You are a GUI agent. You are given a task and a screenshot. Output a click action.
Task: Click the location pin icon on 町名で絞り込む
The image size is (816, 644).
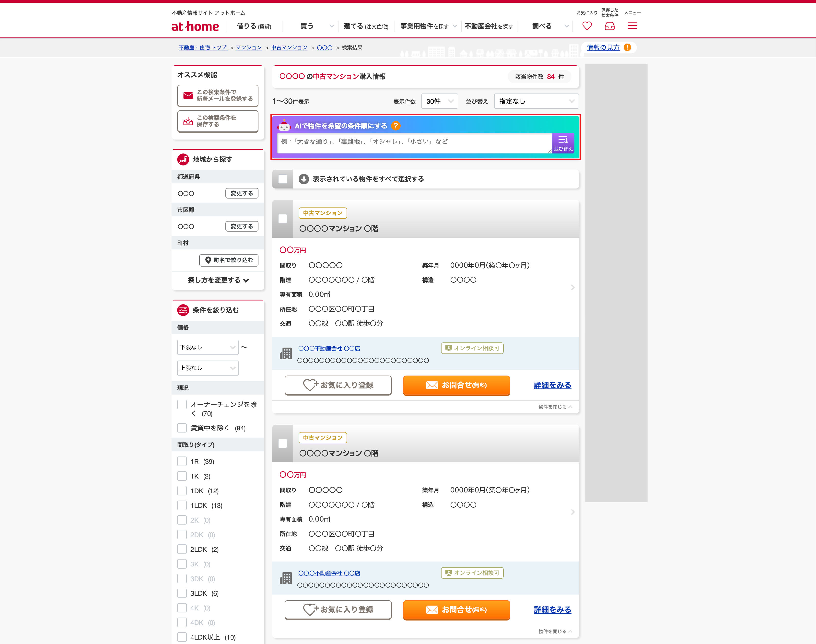coord(208,260)
